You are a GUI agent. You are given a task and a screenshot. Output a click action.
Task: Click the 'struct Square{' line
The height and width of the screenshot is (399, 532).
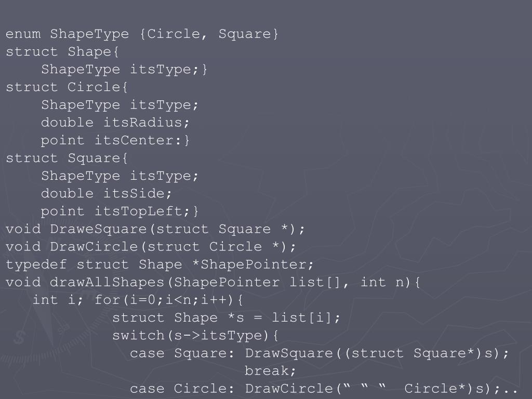[66, 158]
